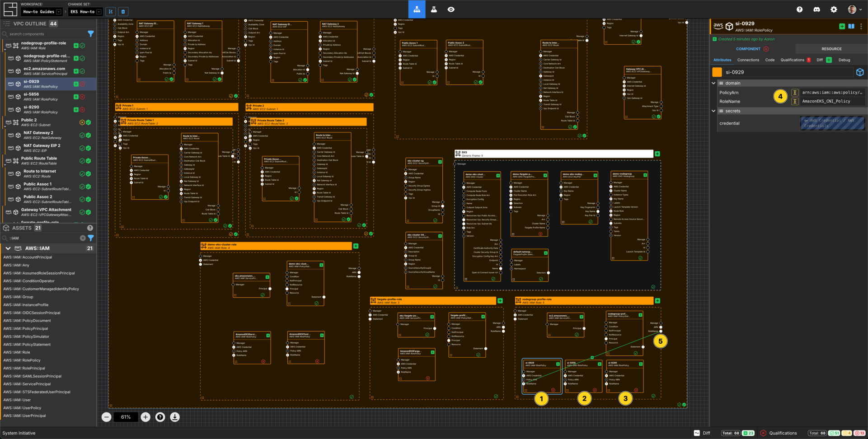
Task: Click the RoleName input source icon
Action: [x=795, y=102]
